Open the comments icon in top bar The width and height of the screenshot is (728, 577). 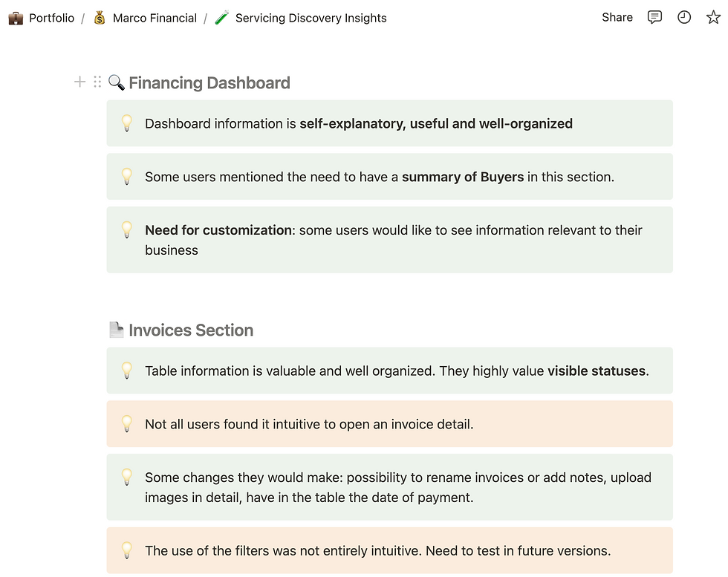point(654,17)
